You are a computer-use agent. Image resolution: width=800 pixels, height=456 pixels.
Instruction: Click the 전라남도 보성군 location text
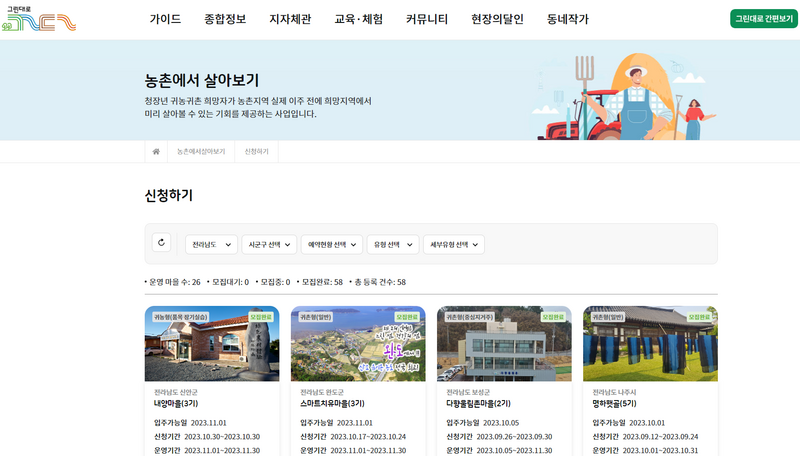click(x=468, y=392)
